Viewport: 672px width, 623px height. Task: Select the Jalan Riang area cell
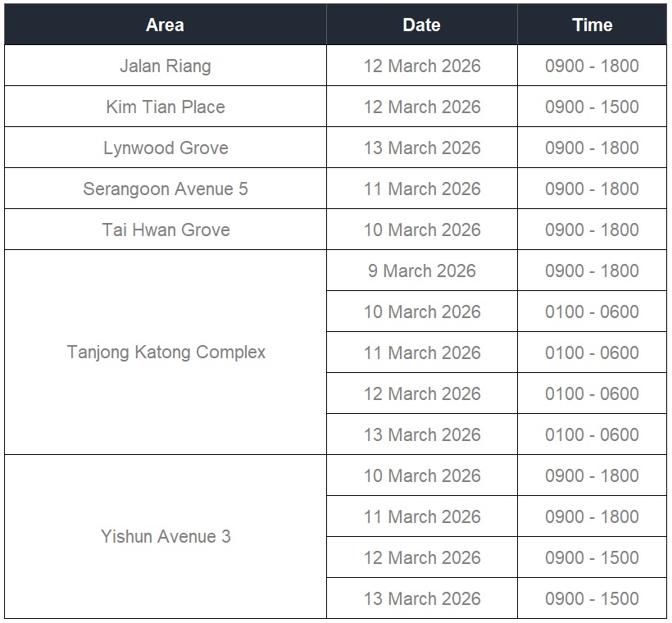click(165, 66)
